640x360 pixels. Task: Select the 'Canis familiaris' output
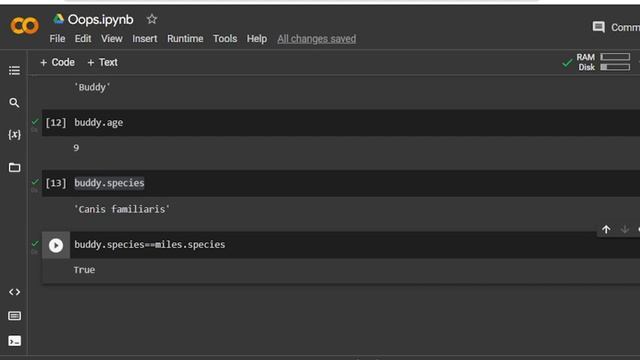click(x=122, y=209)
